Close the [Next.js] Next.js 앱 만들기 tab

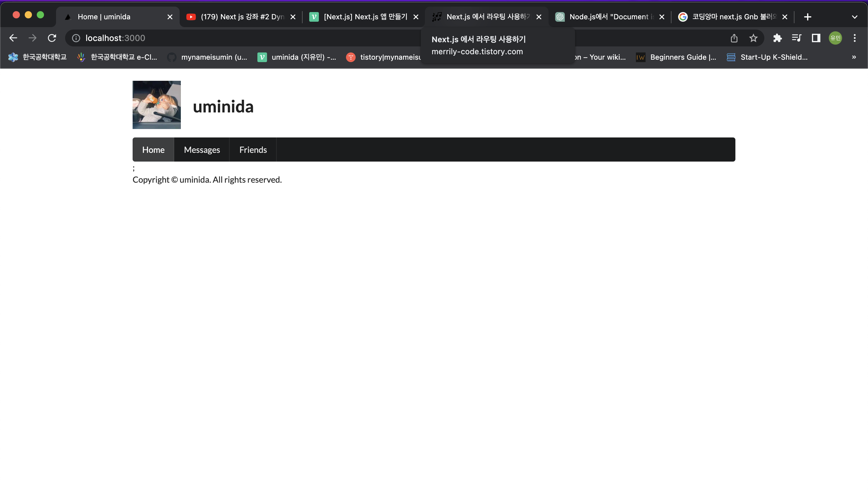tap(416, 17)
